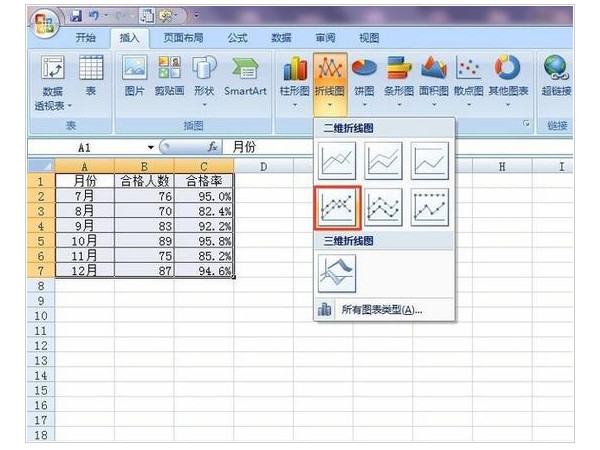Switch to the 数据 ribbon tab

281,38
